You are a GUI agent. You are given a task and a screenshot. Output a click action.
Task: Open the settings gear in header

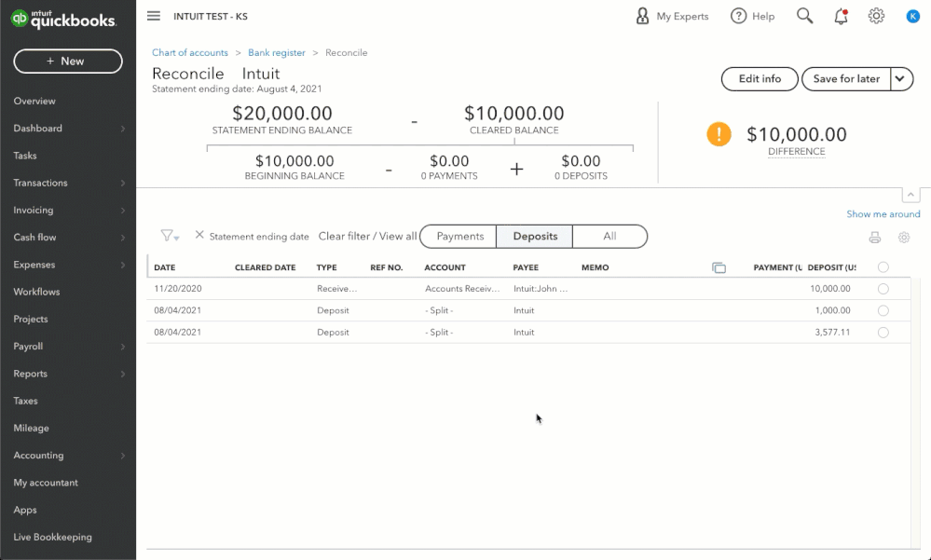tap(876, 16)
